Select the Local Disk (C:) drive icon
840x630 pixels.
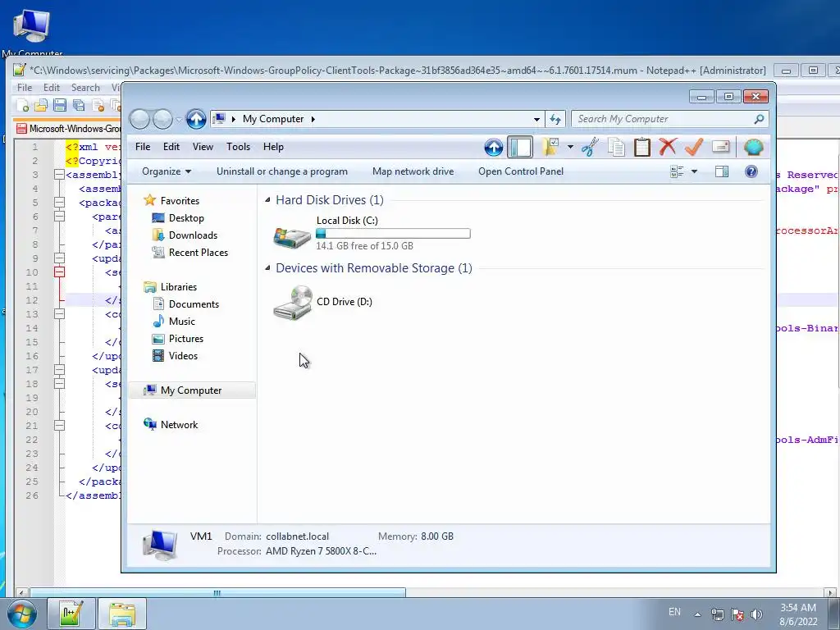pos(292,236)
